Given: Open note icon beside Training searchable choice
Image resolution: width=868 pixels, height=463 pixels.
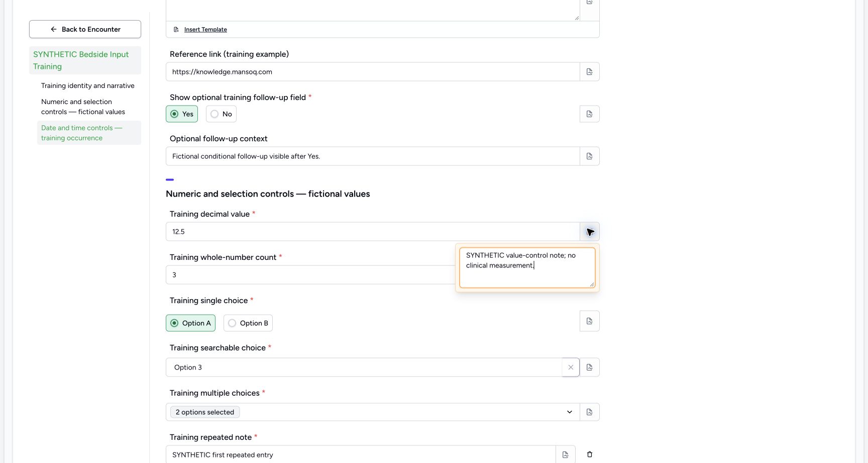Looking at the screenshot, I should 590,367.
